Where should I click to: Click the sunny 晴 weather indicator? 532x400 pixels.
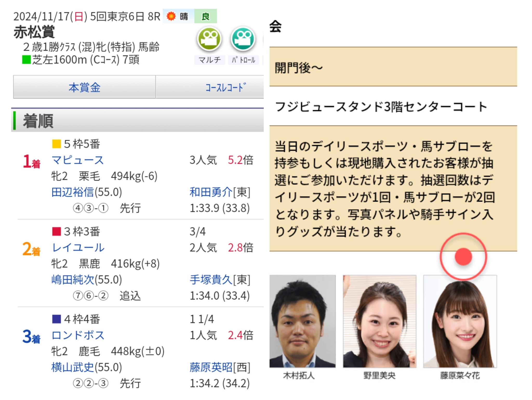[x=178, y=16]
